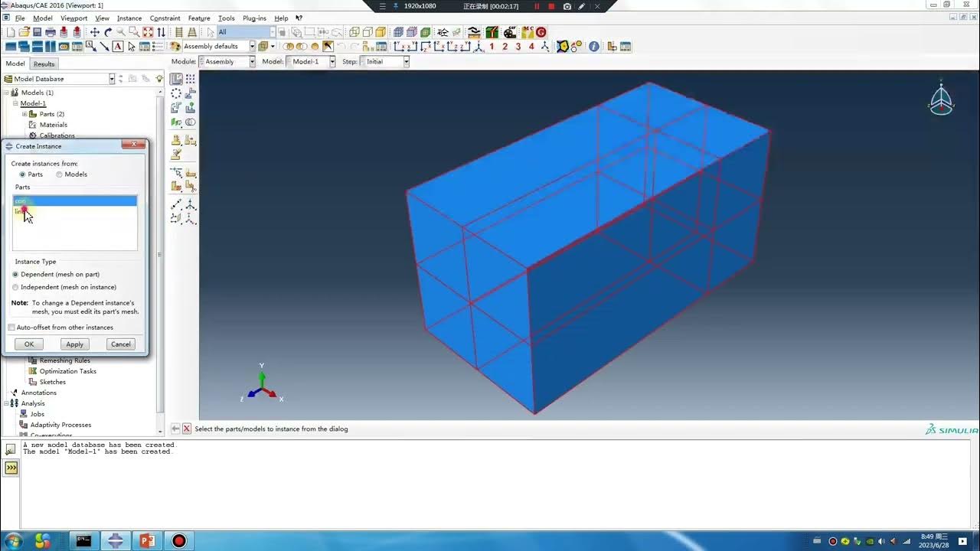Image resolution: width=980 pixels, height=551 pixels.
Task: Select the Parts radio button
Action: click(22, 174)
